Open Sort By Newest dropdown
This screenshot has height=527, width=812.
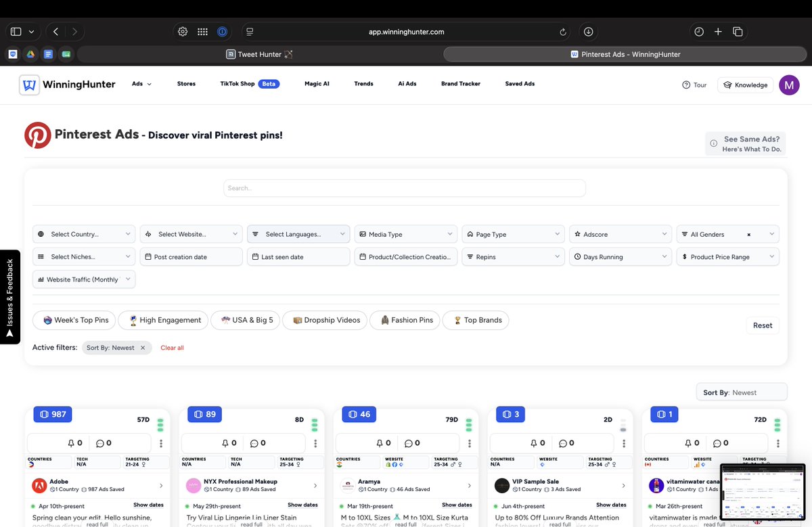click(742, 392)
